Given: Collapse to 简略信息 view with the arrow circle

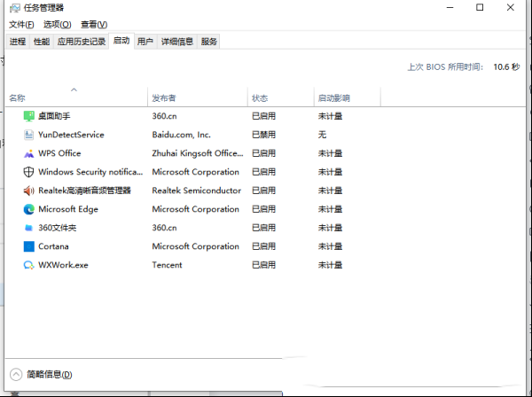Looking at the screenshot, I should 16,375.
